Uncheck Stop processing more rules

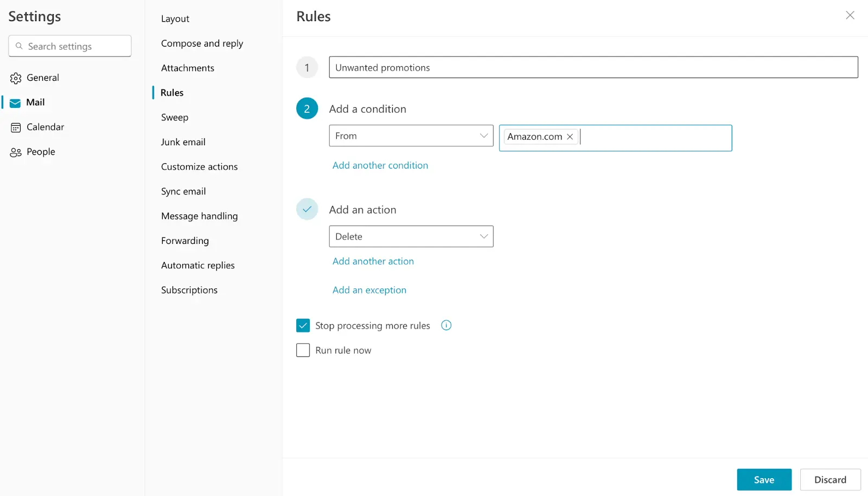(303, 325)
